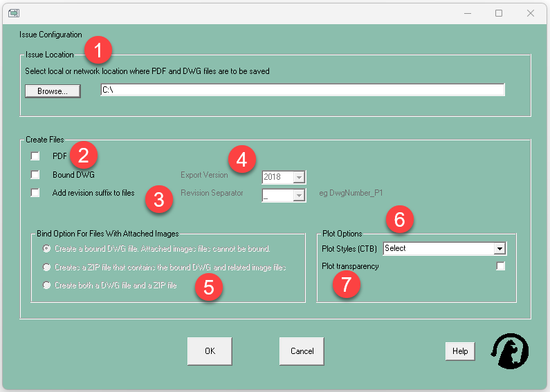Tick the Bound DWG checkbox
This screenshot has height=392, width=550.
[35, 175]
